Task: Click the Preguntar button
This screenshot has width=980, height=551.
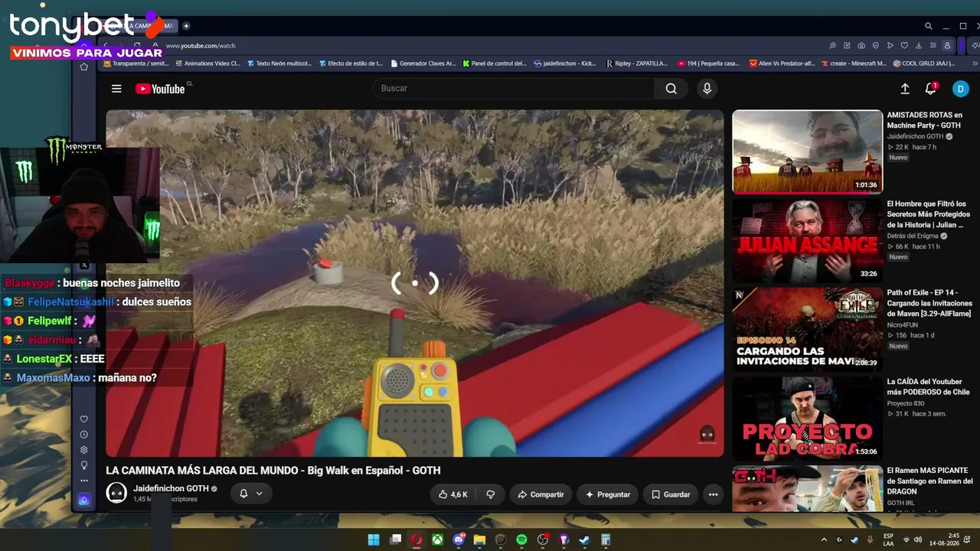Action: click(607, 494)
